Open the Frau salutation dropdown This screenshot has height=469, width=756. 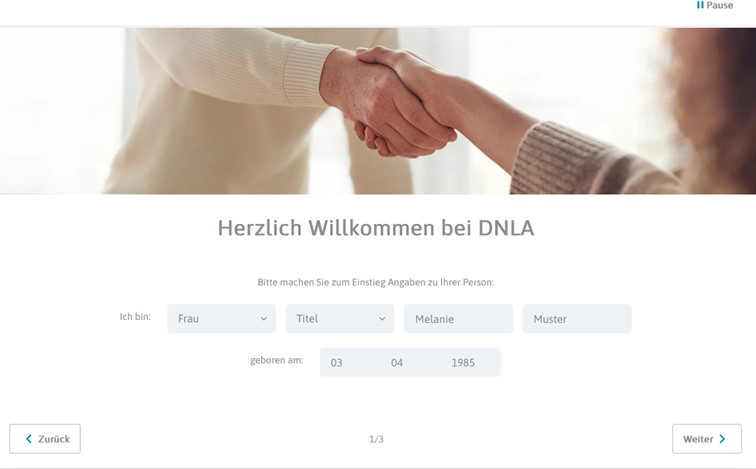(221, 318)
